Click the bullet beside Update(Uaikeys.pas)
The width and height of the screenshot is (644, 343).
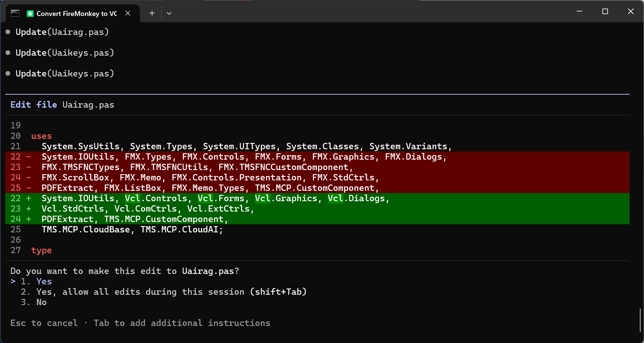coord(7,53)
